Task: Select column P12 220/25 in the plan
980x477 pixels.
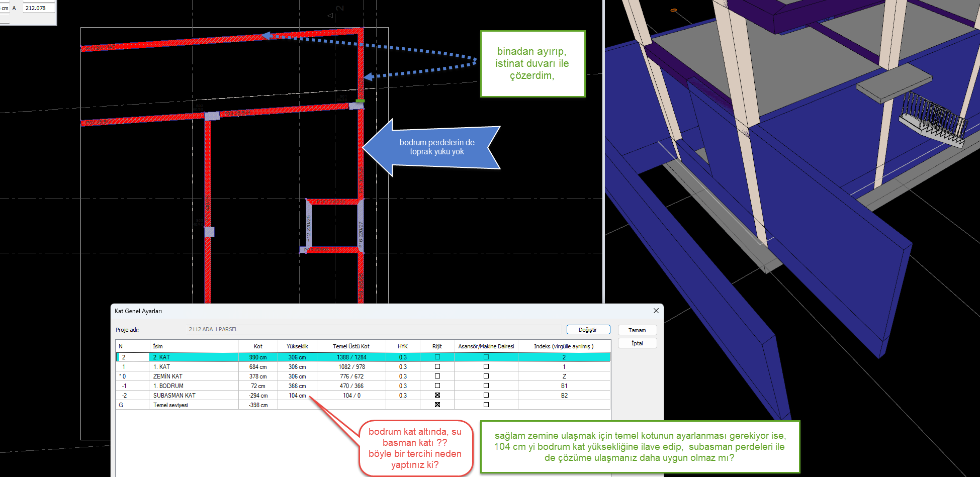Action: pos(309,225)
